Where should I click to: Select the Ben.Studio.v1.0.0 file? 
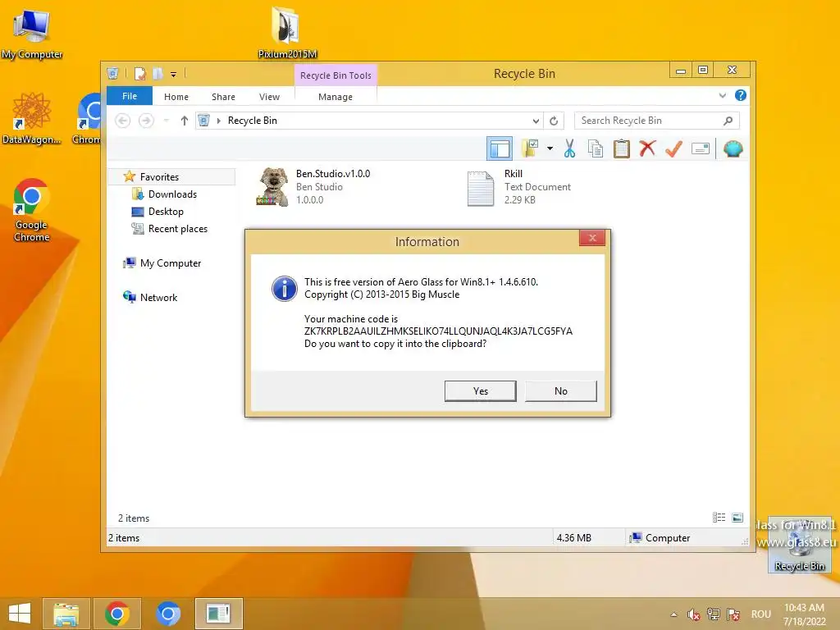tap(313, 186)
